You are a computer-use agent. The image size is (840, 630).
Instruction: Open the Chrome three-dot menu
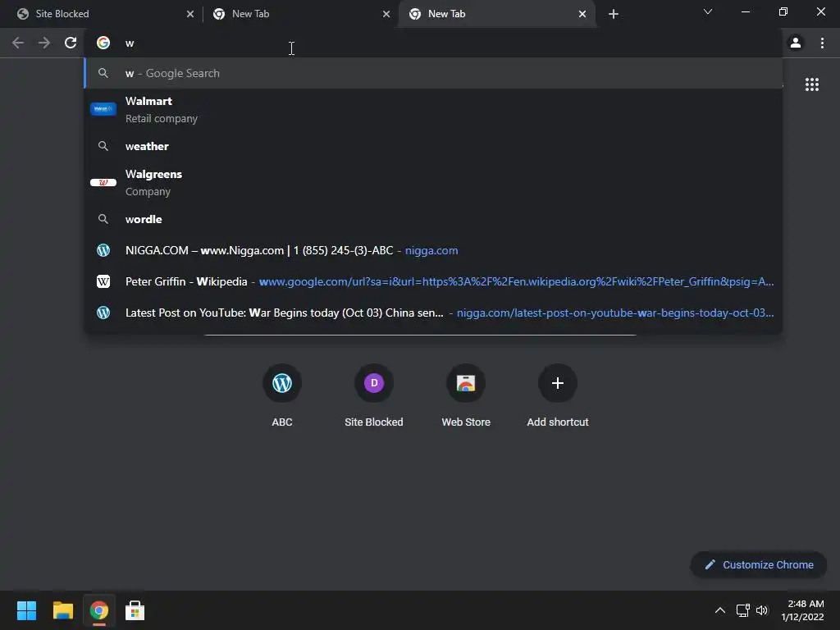[822, 43]
